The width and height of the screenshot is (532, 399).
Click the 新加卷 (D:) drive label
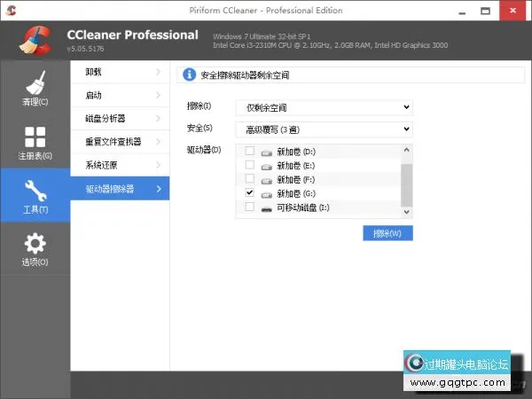(x=296, y=152)
